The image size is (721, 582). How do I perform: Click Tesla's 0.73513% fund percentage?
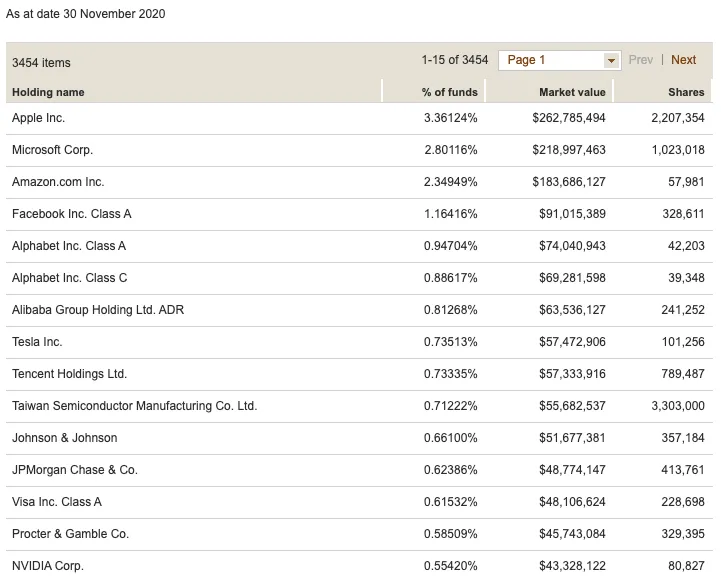click(451, 342)
